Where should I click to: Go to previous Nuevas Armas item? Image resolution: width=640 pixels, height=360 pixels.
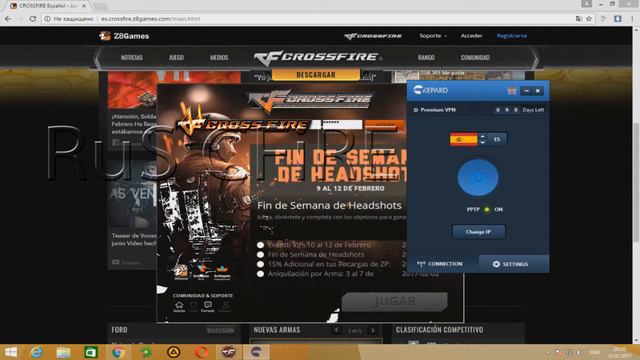click(336, 330)
